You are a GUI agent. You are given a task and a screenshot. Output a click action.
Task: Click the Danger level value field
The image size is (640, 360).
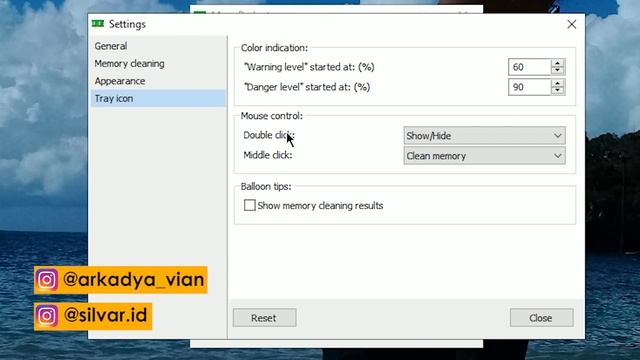click(529, 87)
